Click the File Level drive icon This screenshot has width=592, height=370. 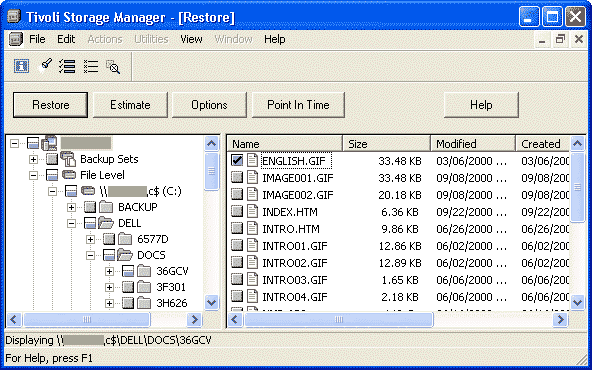coord(69,175)
